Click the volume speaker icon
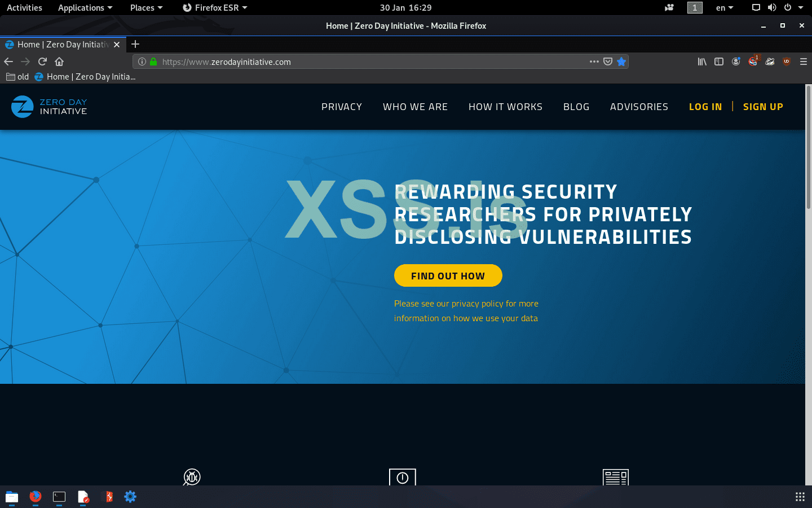The height and width of the screenshot is (508, 812). point(772,7)
